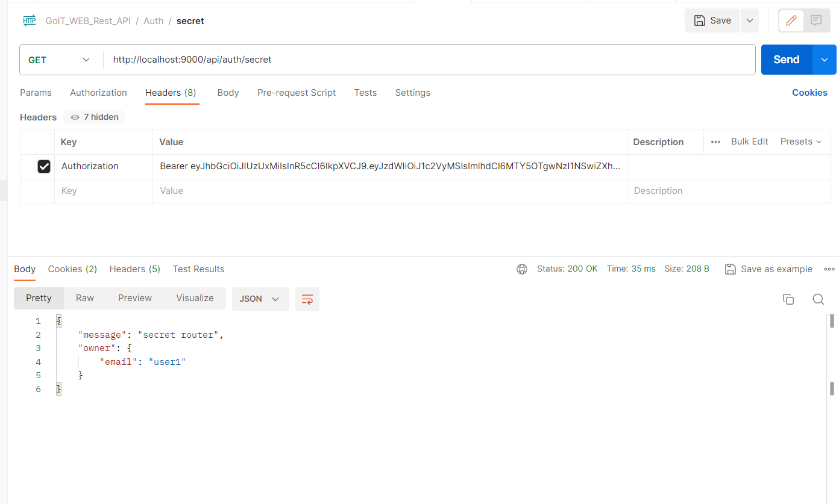The height and width of the screenshot is (504, 839).
Task: Click the request URL field
Action: [429, 60]
